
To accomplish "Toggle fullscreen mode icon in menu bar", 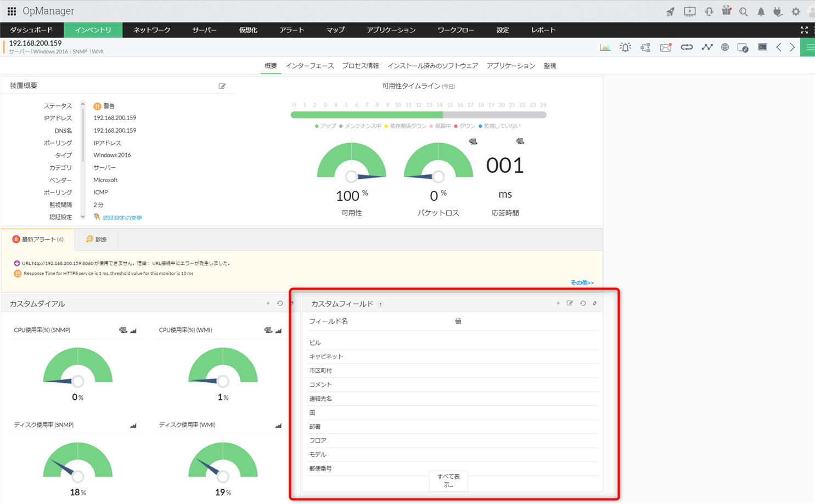I will click(x=804, y=30).
